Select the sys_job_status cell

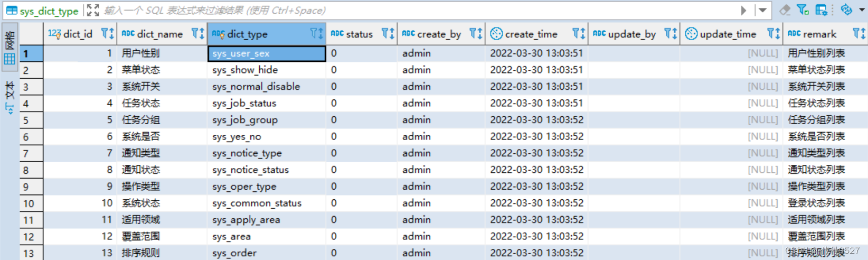pyautogui.click(x=267, y=103)
